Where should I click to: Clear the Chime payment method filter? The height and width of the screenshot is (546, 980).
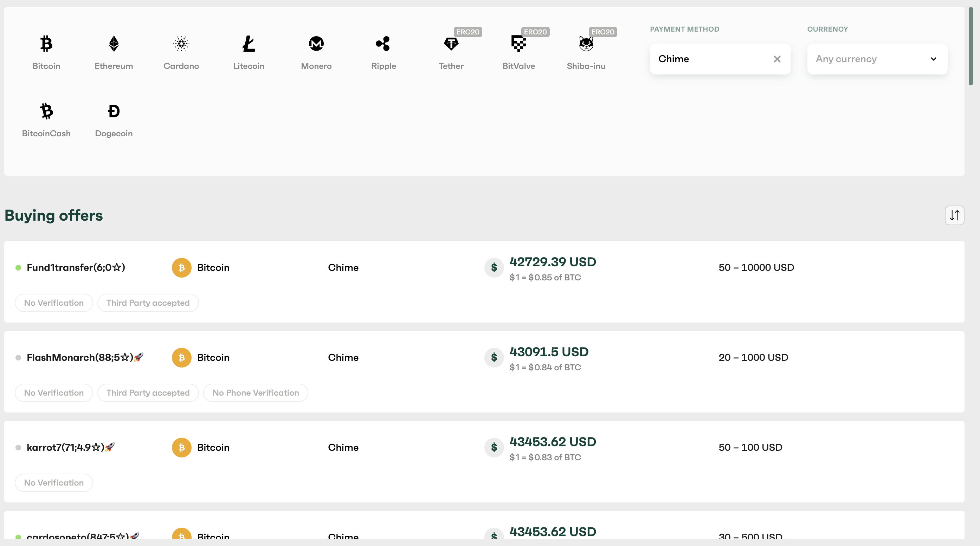pos(777,59)
